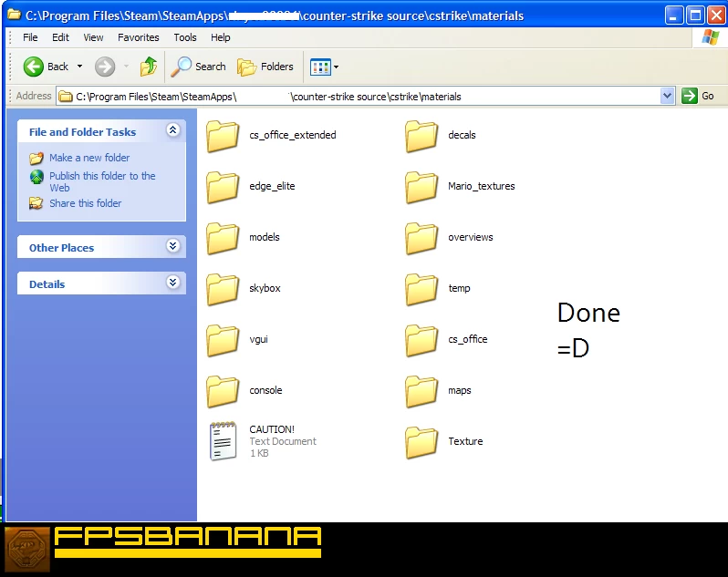
Task: Click Share this folder link
Action: click(85, 203)
